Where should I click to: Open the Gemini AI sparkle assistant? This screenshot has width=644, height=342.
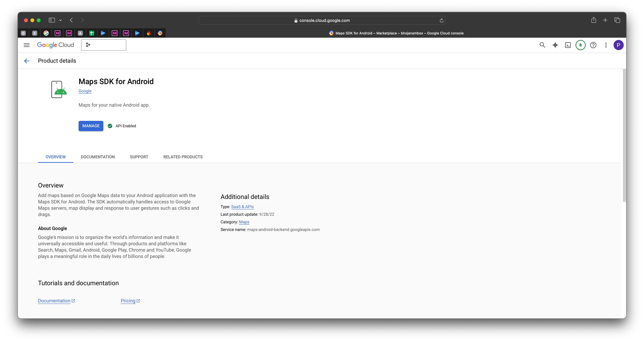(x=555, y=45)
